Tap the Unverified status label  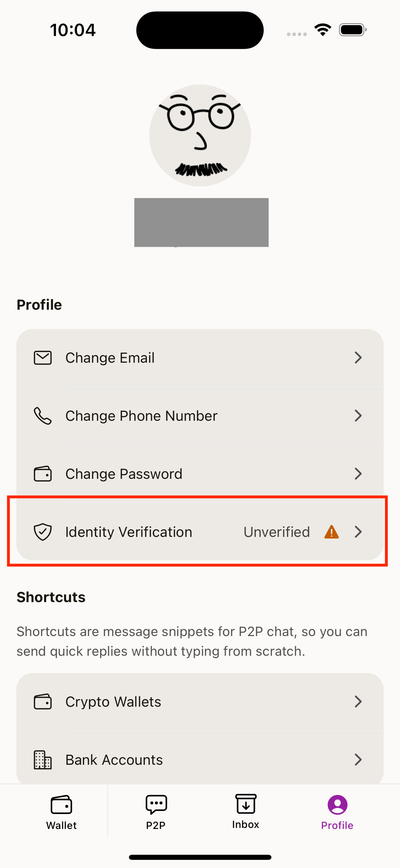point(277,532)
